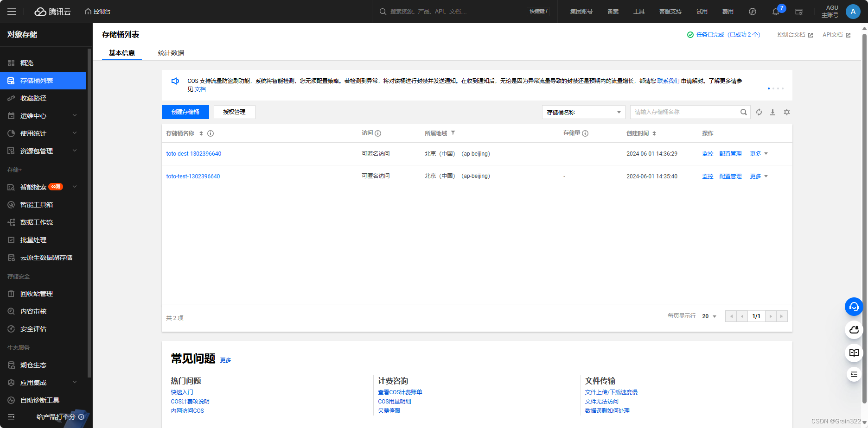Open table column settings gear
This screenshot has height=428, width=868.
[787, 112]
